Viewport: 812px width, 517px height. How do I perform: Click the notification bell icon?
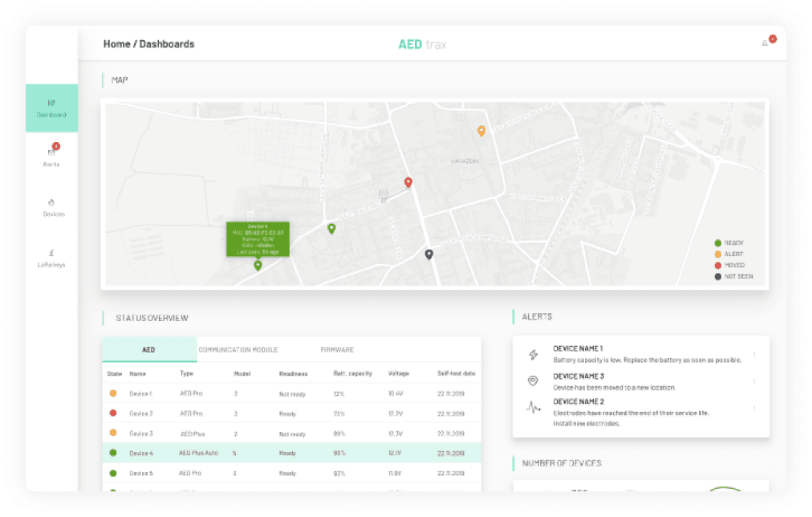(x=765, y=43)
